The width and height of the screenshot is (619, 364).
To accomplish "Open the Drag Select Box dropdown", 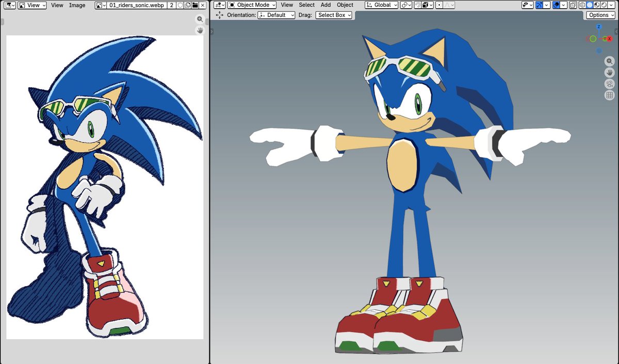I will coord(333,15).
